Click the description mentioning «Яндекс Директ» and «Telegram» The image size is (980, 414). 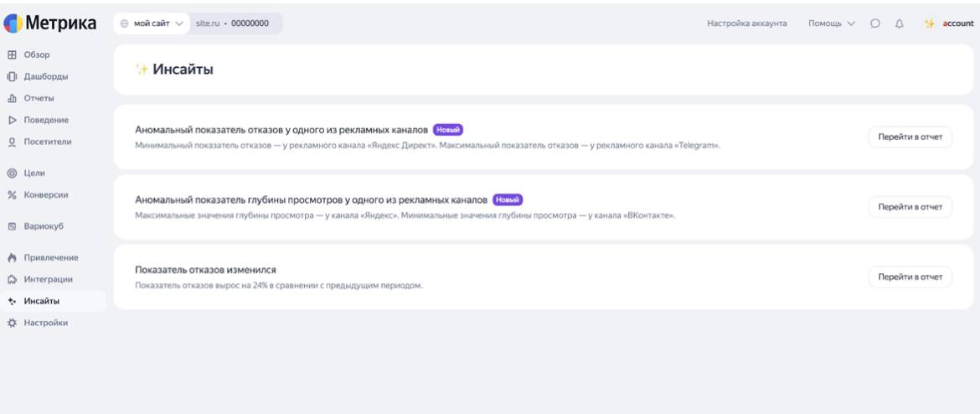pos(427,146)
